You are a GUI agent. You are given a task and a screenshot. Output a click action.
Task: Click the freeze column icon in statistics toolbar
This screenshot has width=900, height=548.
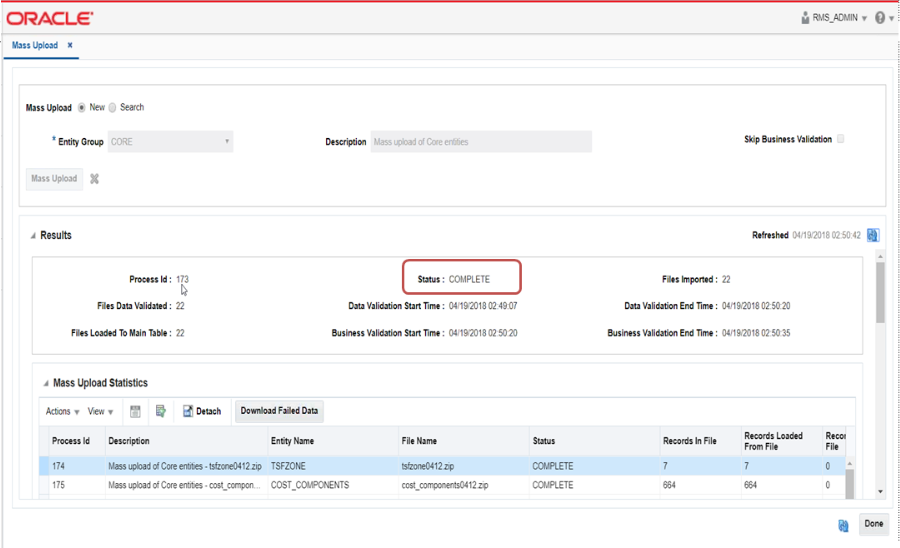tap(135, 411)
